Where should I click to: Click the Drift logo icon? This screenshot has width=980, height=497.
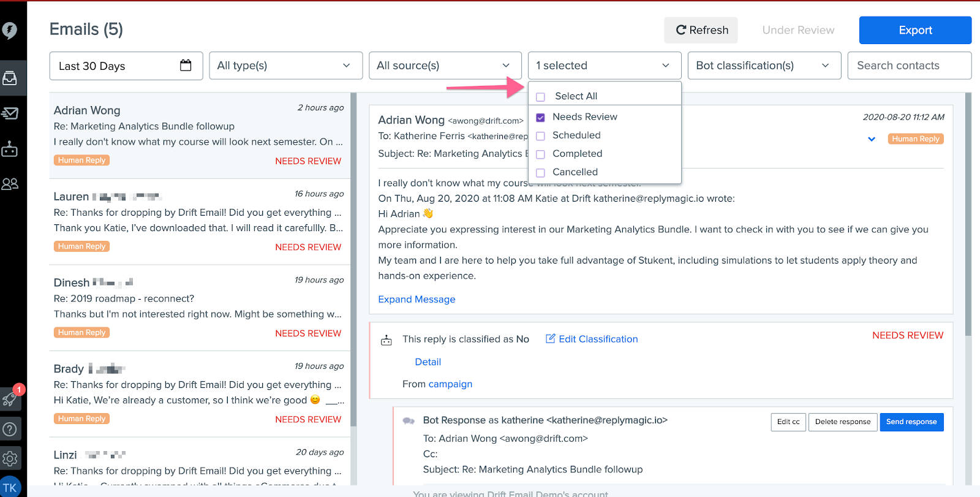(x=9, y=29)
